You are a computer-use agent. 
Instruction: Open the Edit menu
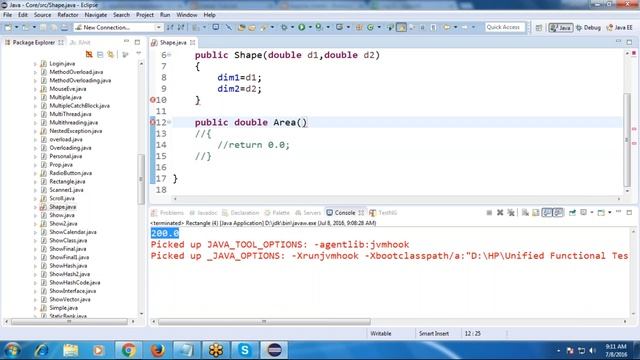[x=23, y=15]
